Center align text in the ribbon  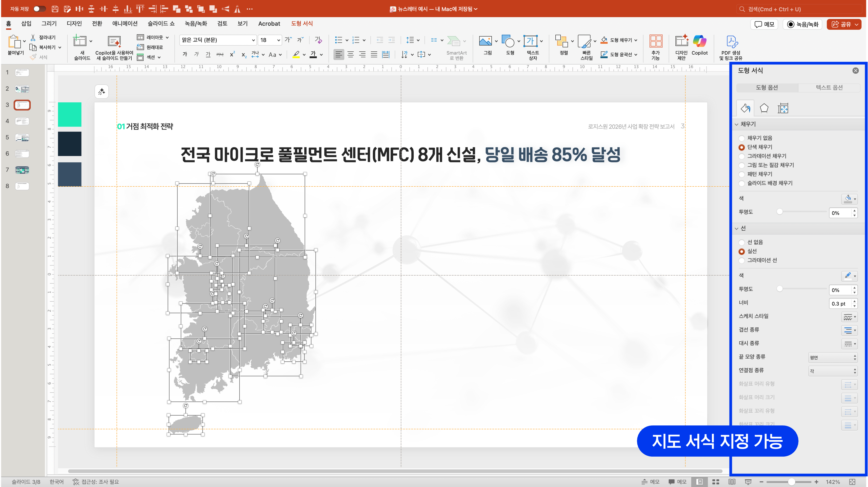click(350, 54)
